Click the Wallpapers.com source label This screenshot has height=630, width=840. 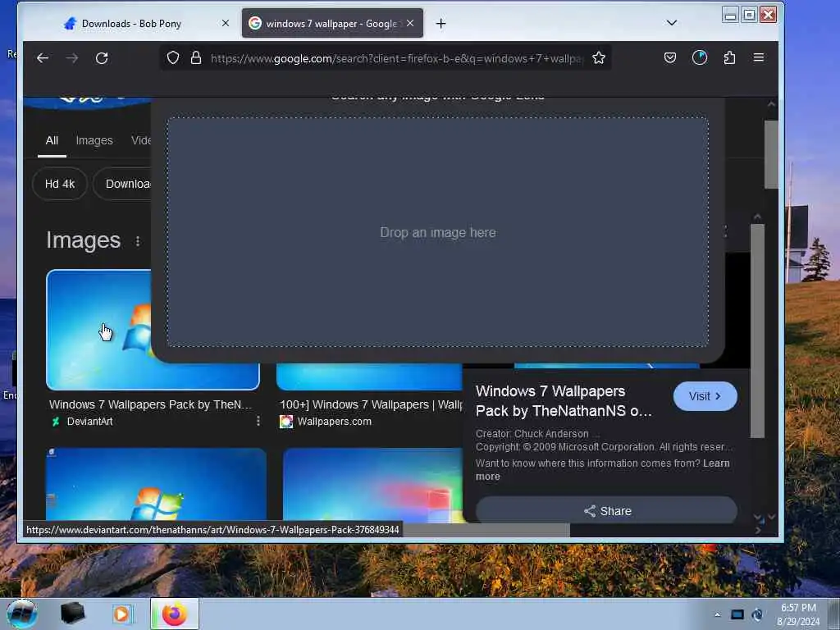click(335, 422)
